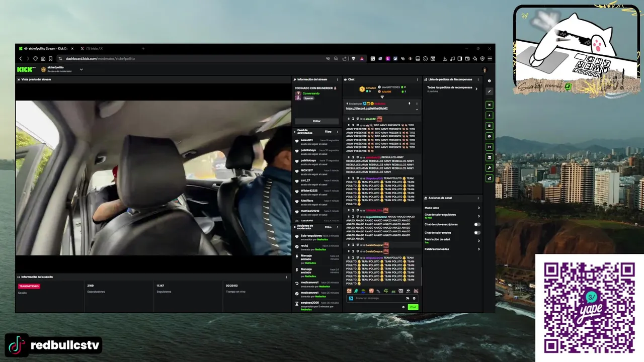Click the user avatar at top right
This screenshot has height=362, width=644.
click(485, 70)
